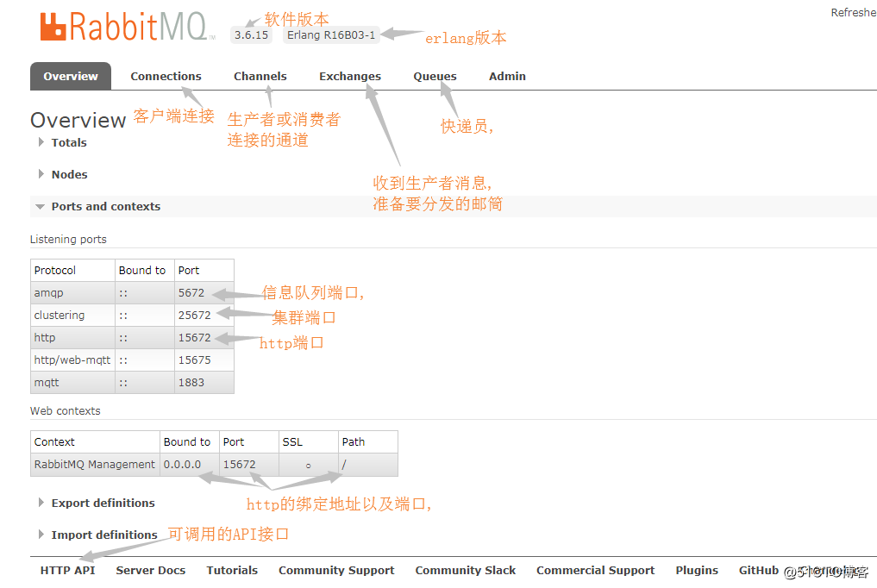This screenshot has width=877, height=588.
Task: Open Commercial Support link
Action: [595, 571]
